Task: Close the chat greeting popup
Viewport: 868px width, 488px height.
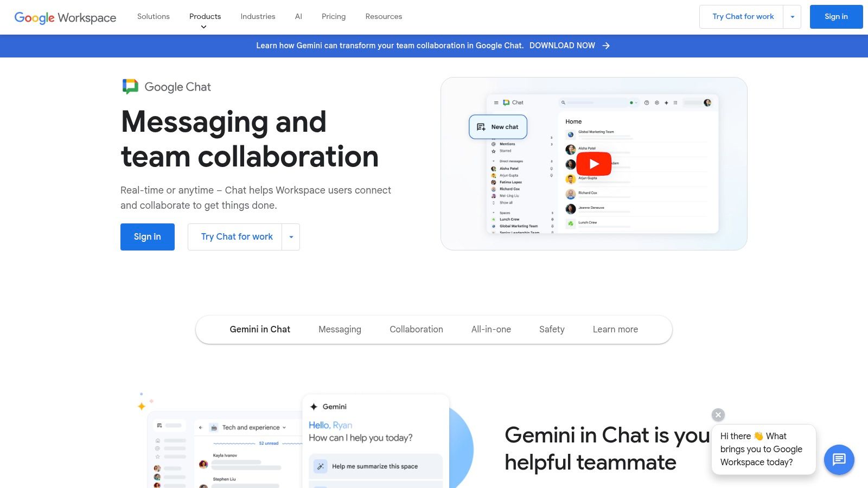Action: 718,415
